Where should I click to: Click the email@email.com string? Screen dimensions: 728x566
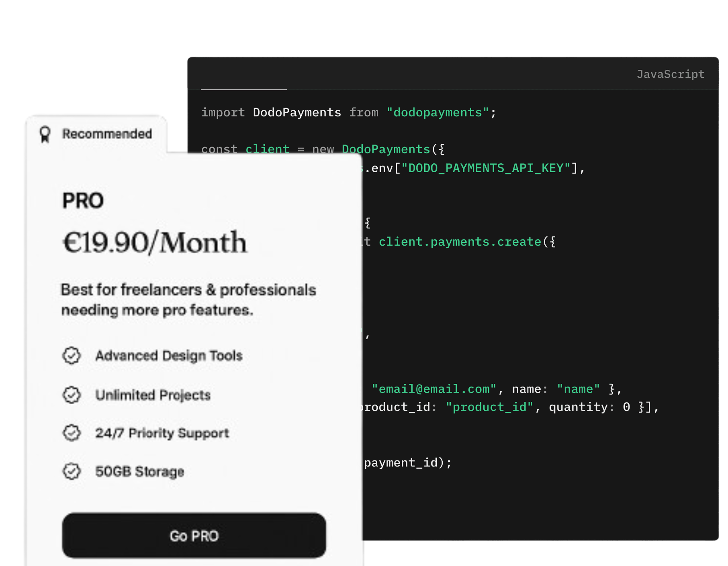tap(434, 389)
